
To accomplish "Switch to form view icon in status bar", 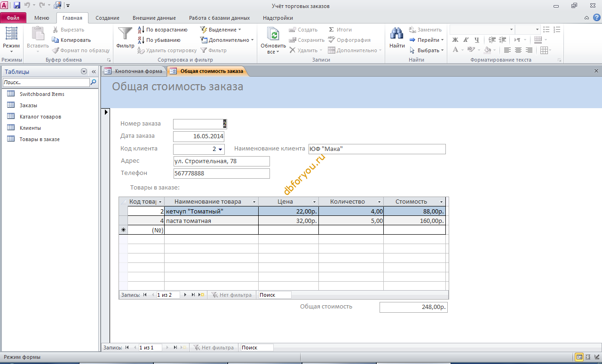I will click(579, 357).
